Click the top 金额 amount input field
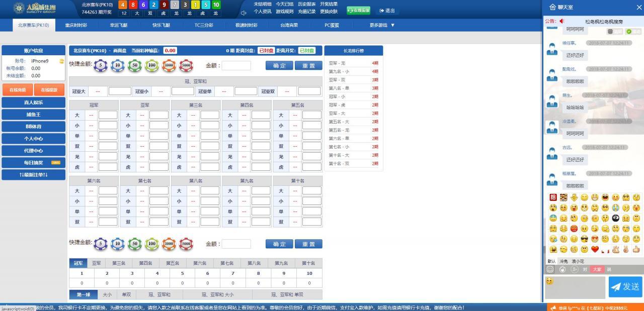The width and height of the screenshot is (644, 311). (236, 66)
